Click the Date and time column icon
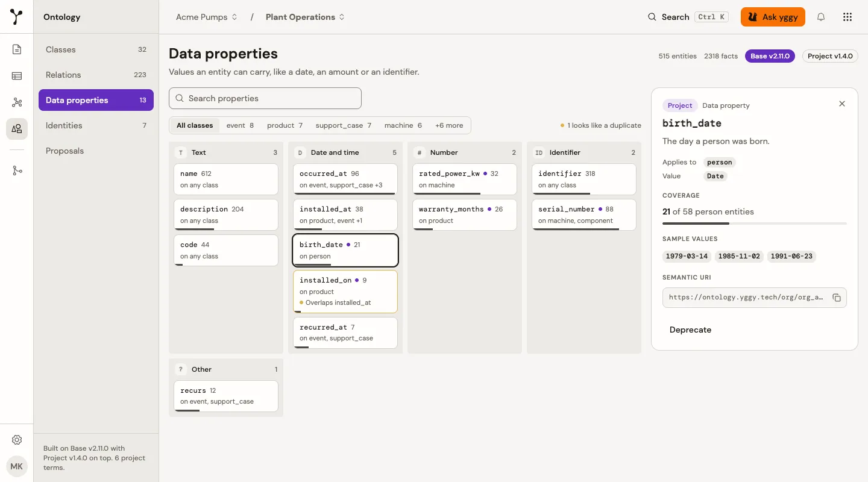This screenshot has width=868, height=482. 300,152
